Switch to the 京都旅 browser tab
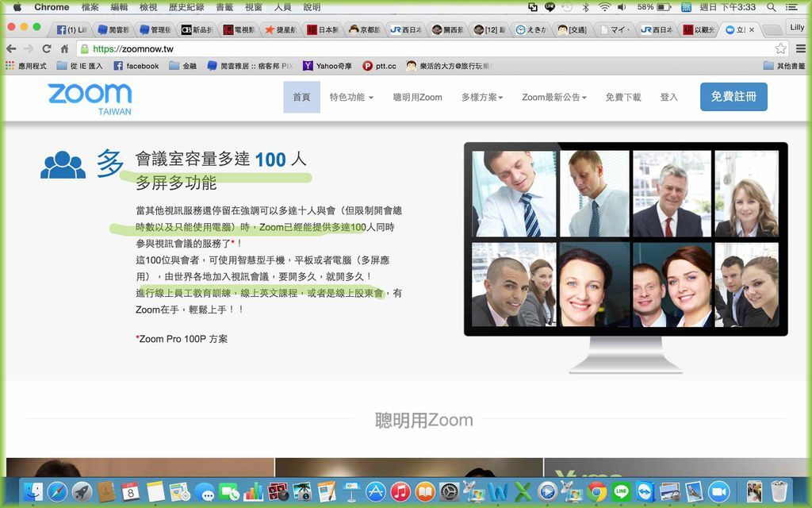Viewport: 812px width, 508px height. 365,30
